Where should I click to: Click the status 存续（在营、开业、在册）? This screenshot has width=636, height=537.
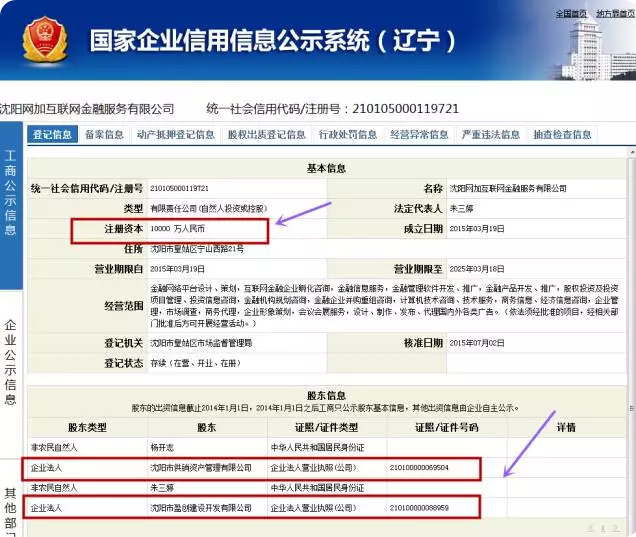(x=196, y=363)
